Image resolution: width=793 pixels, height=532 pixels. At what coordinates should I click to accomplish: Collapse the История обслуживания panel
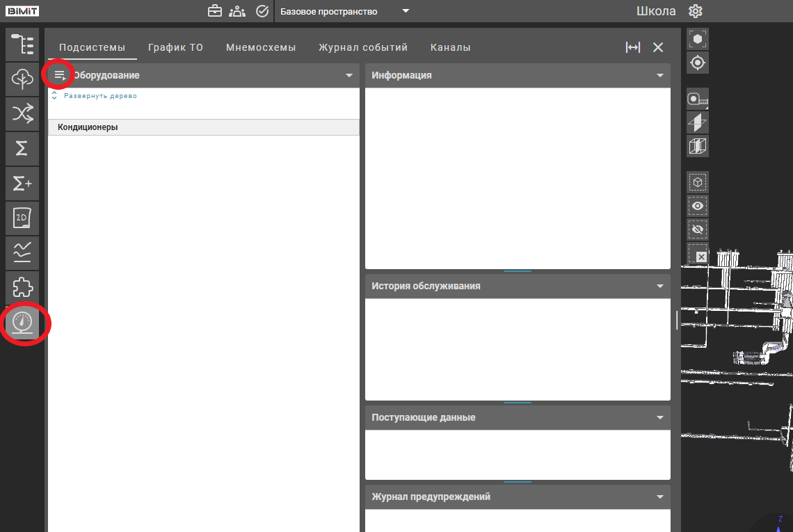point(660,286)
